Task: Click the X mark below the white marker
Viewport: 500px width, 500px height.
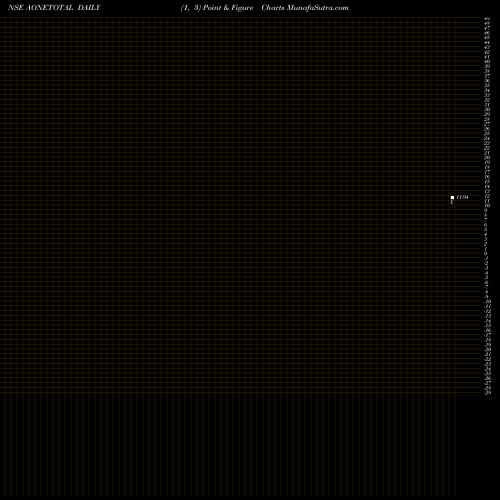Action: point(452,202)
